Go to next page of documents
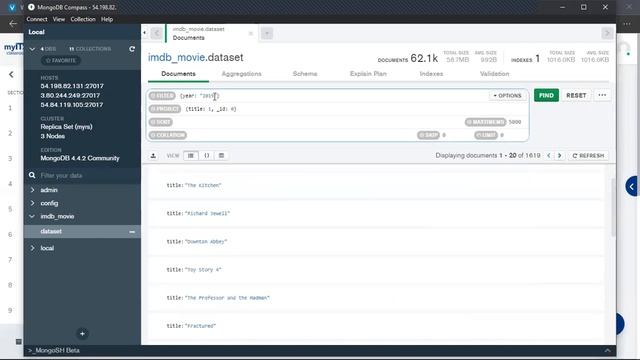The image size is (640, 360). [560, 156]
